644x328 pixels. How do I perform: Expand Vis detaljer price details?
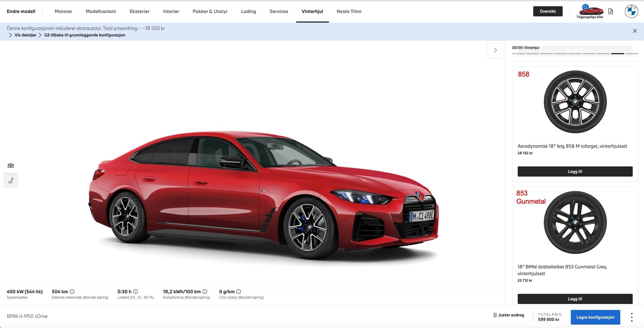click(x=23, y=35)
